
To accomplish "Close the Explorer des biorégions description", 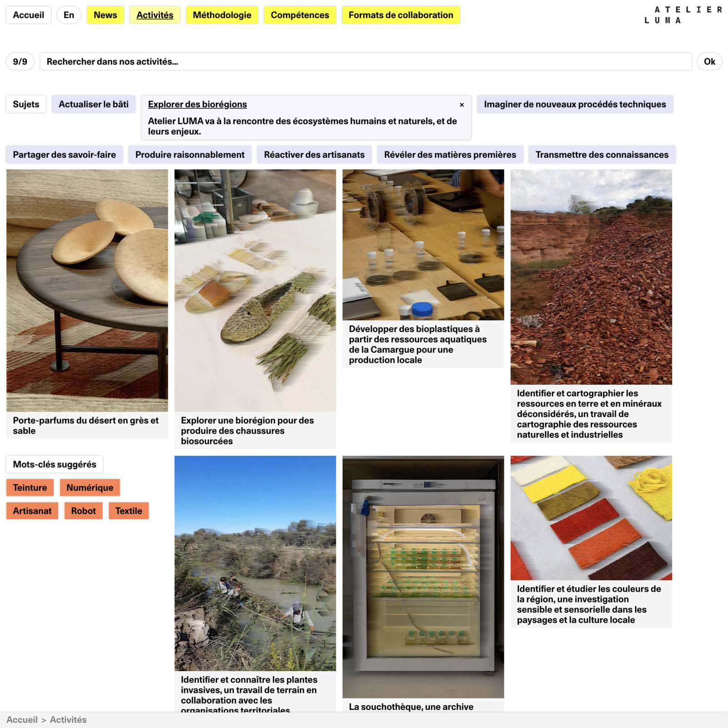I will (x=462, y=105).
